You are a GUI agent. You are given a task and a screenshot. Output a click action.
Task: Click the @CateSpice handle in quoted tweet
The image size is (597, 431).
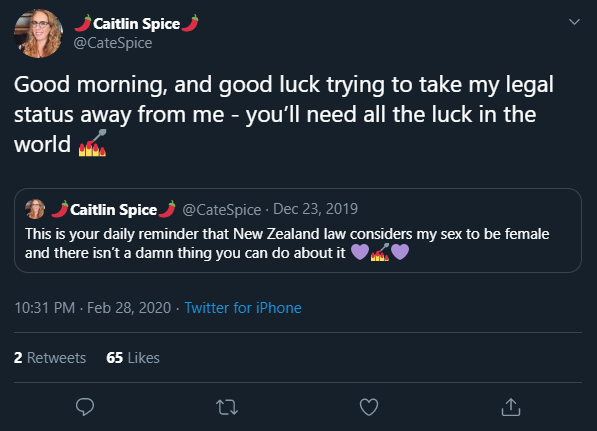pos(222,209)
